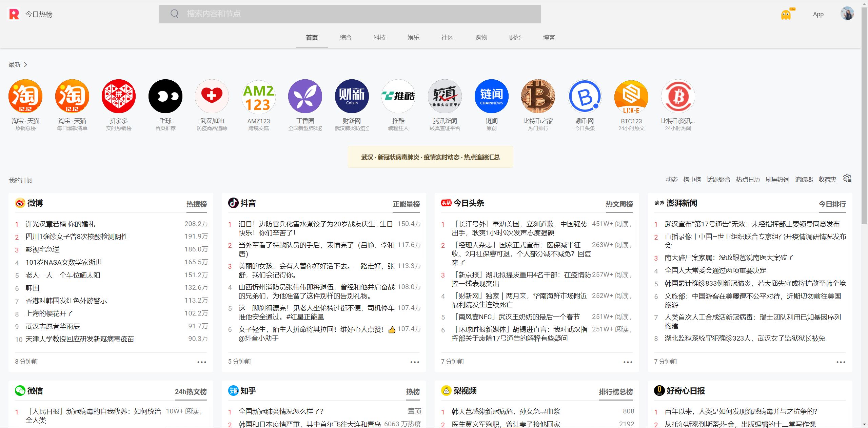Image resolution: width=868 pixels, height=428 pixels.
Task: Switch to the 娱乐 tab
Action: (x=413, y=38)
